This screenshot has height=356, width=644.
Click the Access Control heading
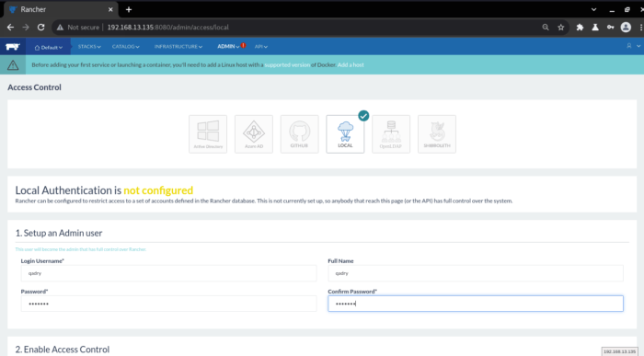coord(35,87)
